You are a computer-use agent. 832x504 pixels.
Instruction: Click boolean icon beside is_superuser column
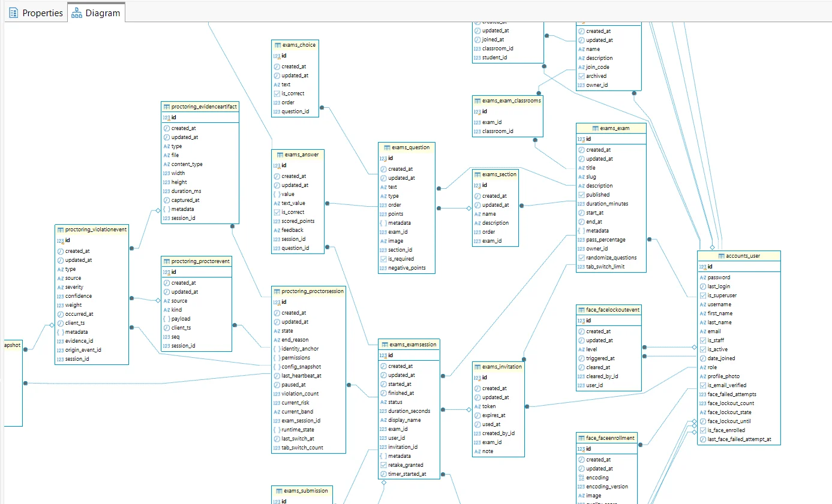(x=702, y=295)
